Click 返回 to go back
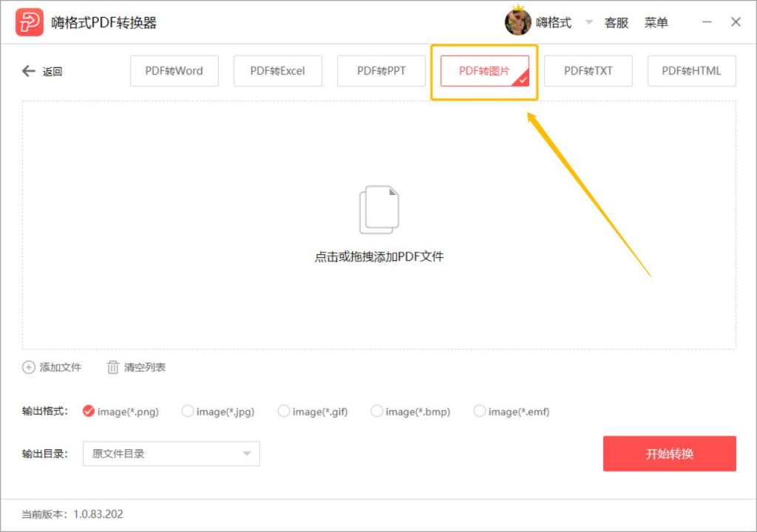The width and height of the screenshot is (757, 532). click(52, 72)
